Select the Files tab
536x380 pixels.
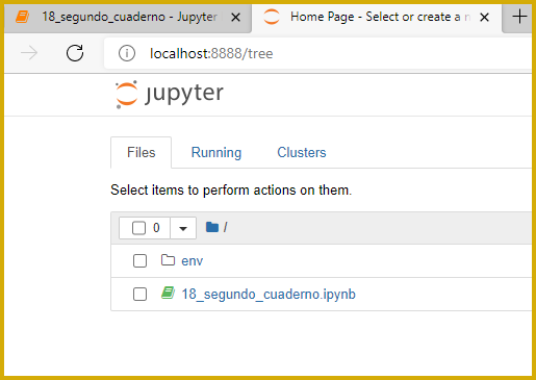141,152
